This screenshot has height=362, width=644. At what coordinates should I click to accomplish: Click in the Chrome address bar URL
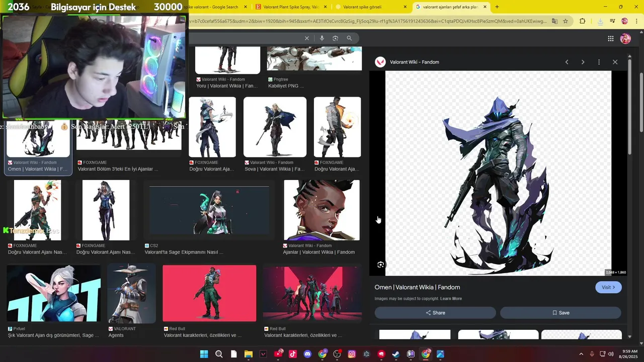(x=367, y=21)
